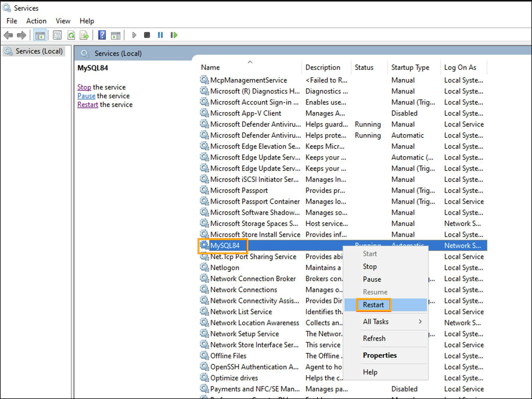Click the Show/Hide Console Tree icon
Viewport: 532px width, 399px height.
point(40,35)
